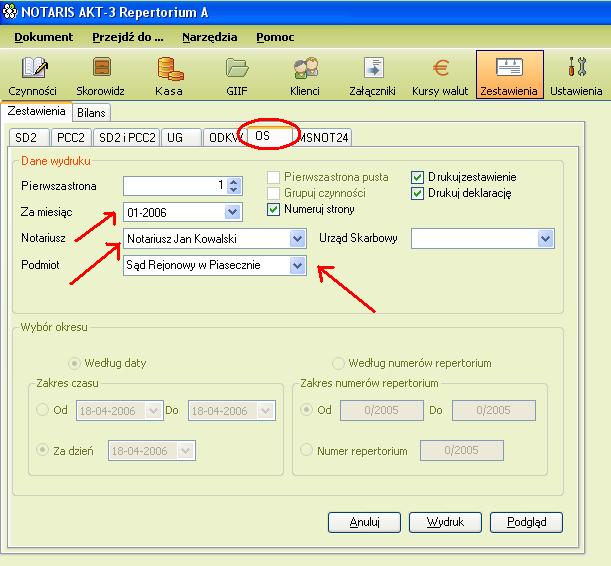
Task: Open the Ustawienia tools icon
Action: tap(577, 67)
